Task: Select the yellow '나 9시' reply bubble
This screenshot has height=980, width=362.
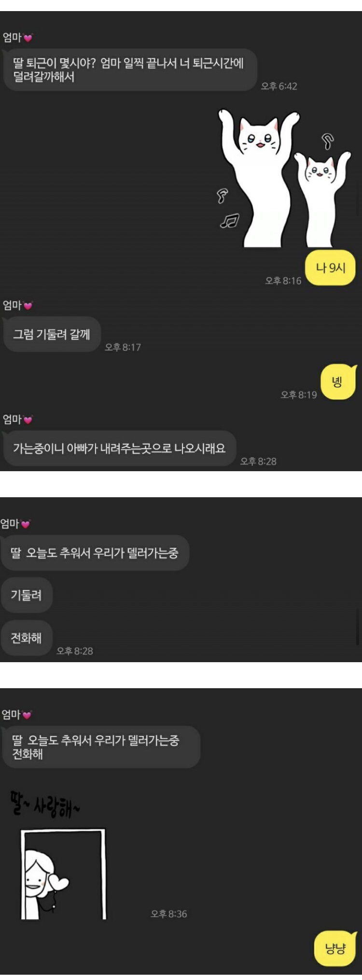Action: tap(331, 268)
